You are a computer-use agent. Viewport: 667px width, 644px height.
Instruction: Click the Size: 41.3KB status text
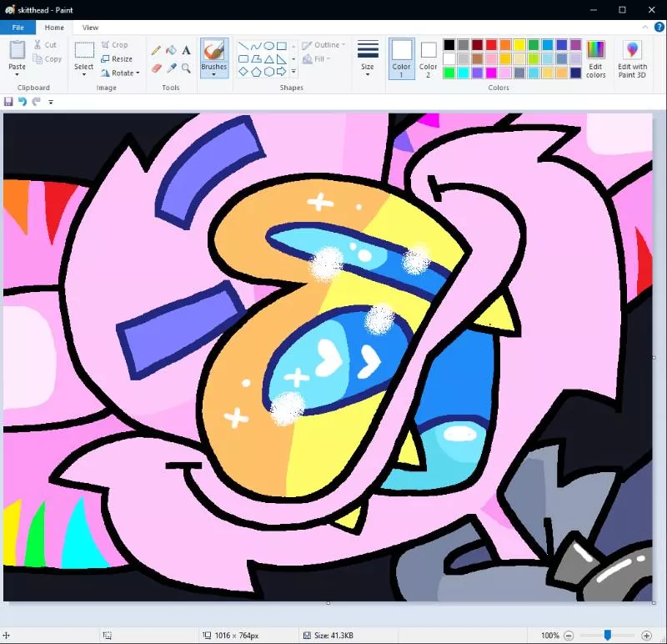pyautogui.click(x=334, y=636)
